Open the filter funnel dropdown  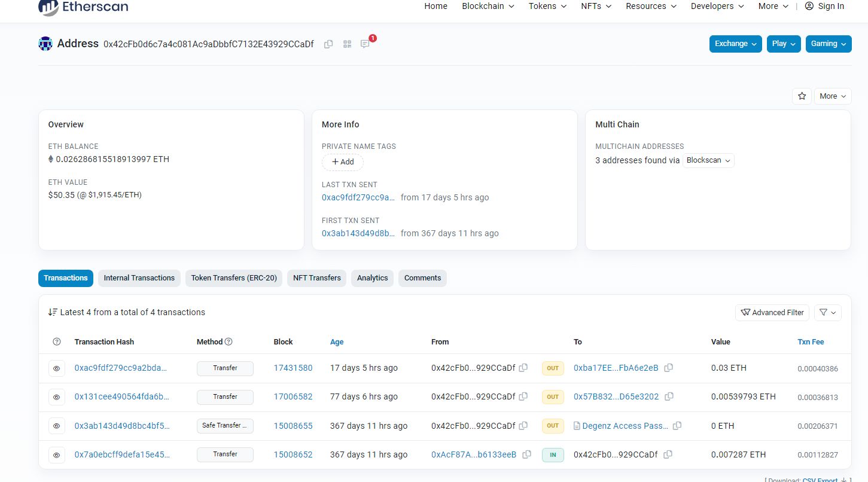point(828,312)
